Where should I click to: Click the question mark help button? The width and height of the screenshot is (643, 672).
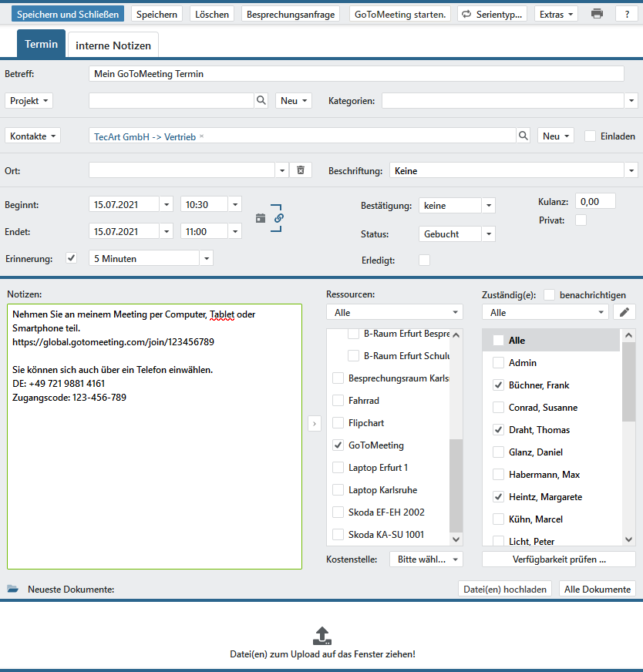(x=627, y=14)
